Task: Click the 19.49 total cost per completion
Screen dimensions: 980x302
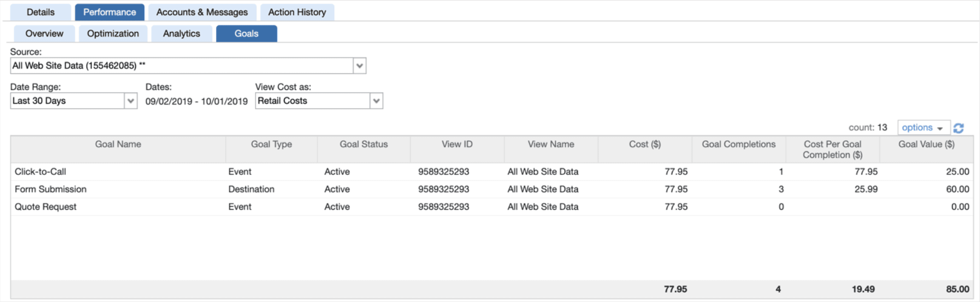Action: [863, 289]
